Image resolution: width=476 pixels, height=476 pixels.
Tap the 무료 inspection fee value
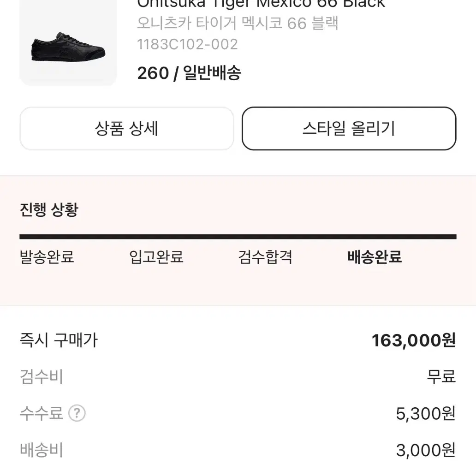tap(441, 377)
